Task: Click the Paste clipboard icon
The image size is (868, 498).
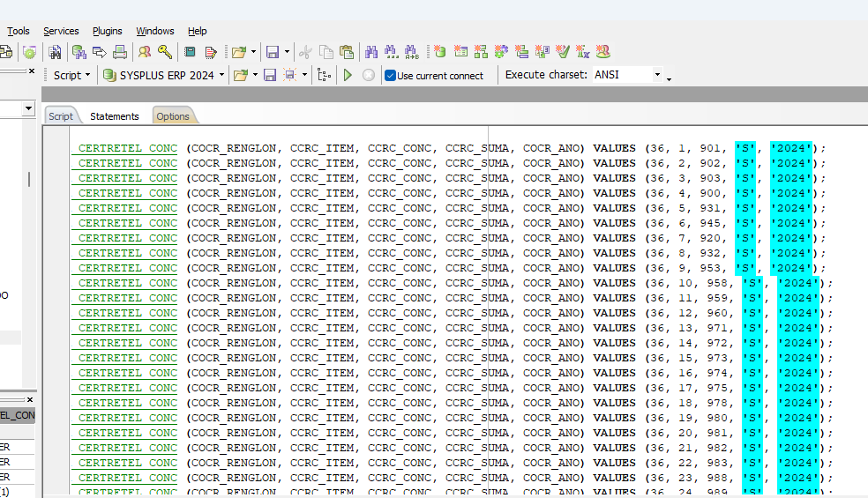Action: point(347,52)
